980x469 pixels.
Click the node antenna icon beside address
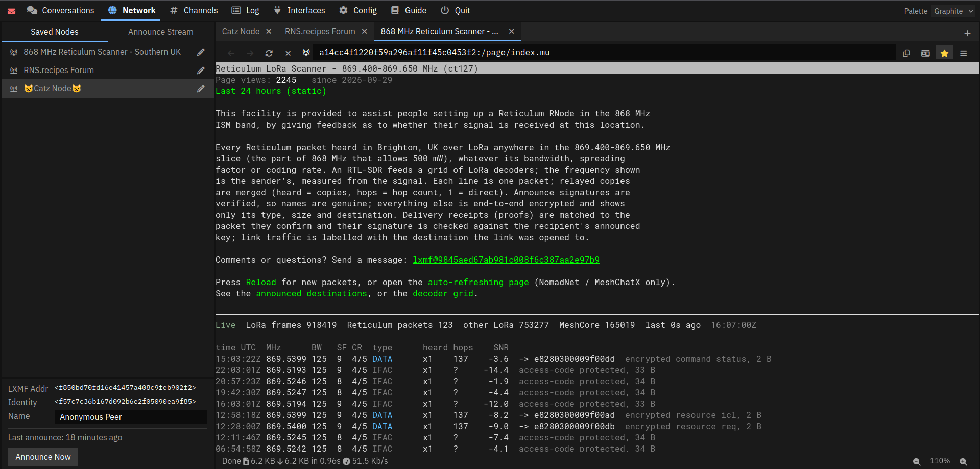(306, 52)
